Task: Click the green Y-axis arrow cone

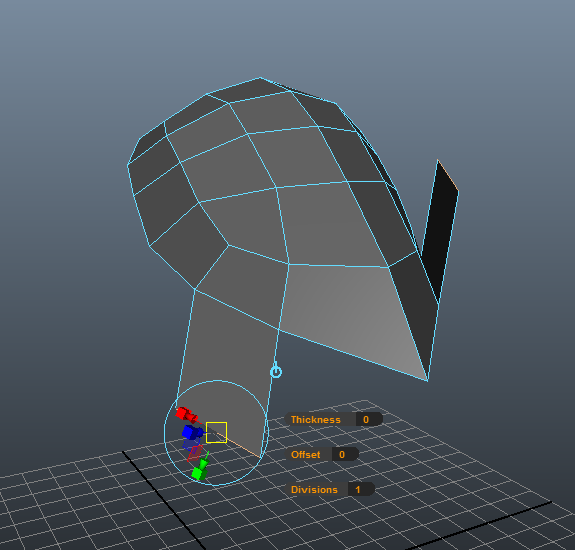Action: 204,463
